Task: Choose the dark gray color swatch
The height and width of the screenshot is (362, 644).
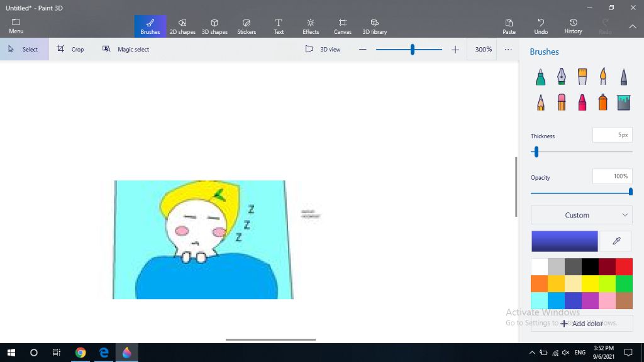Action: [573, 266]
